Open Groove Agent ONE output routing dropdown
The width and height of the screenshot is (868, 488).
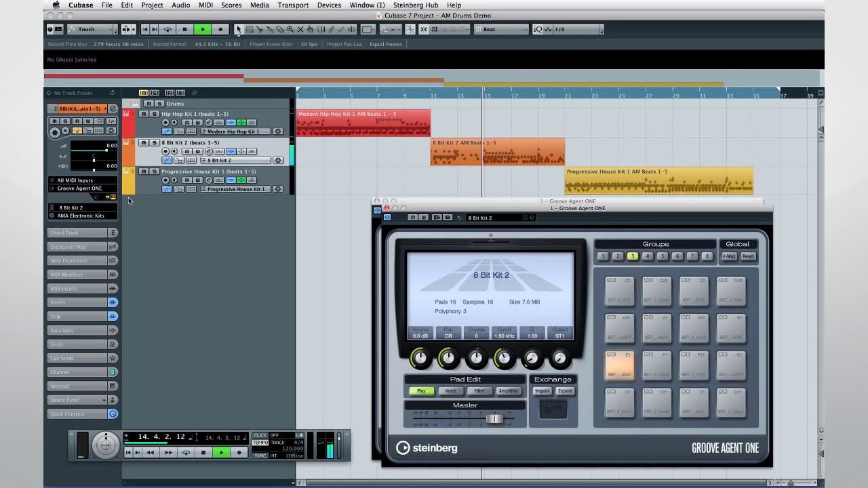[x=82, y=188]
